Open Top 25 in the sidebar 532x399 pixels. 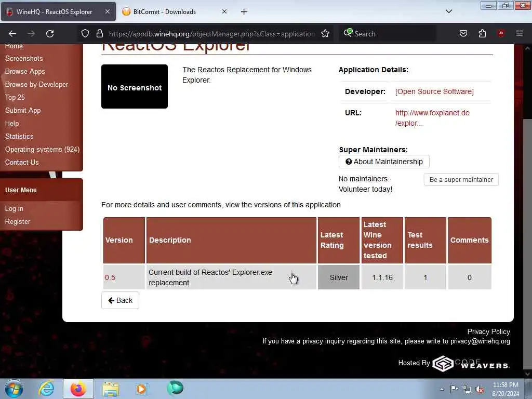click(15, 97)
